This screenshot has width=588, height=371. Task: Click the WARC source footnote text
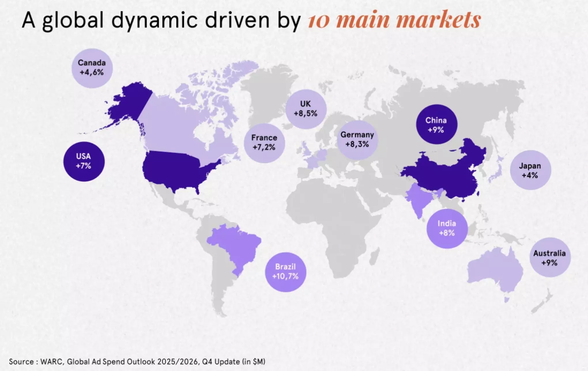pos(137,362)
